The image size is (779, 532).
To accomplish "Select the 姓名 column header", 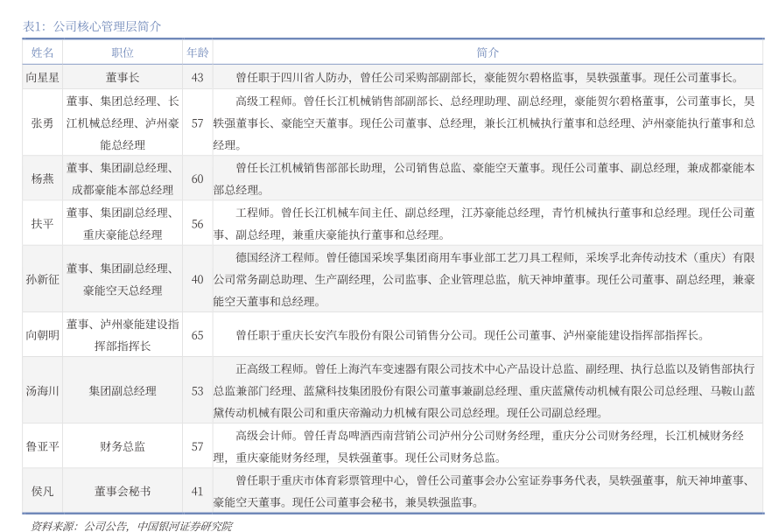I will [x=42, y=52].
